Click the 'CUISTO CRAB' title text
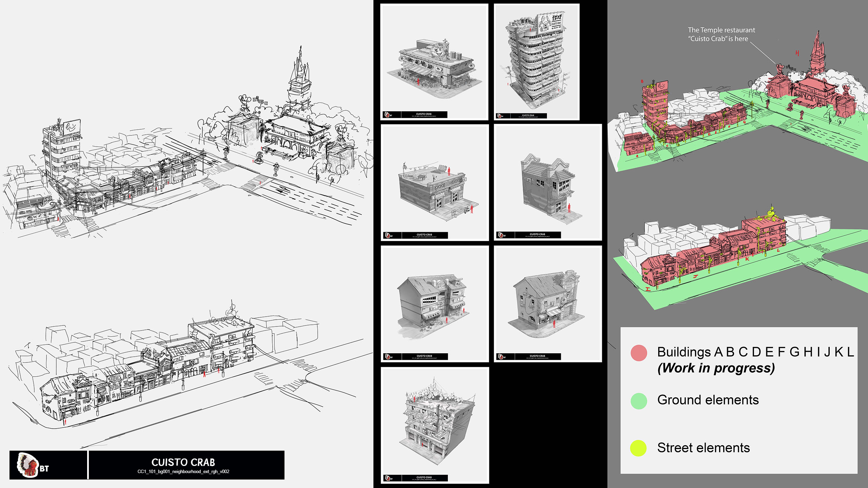The image size is (868, 488). tap(183, 462)
